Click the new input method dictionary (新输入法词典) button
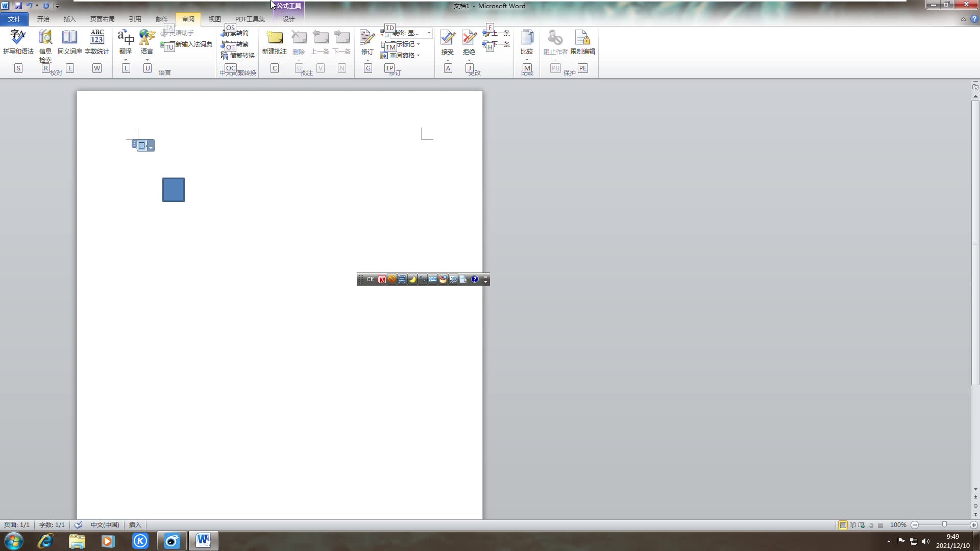The image size is (980, 551). point(193,44)
